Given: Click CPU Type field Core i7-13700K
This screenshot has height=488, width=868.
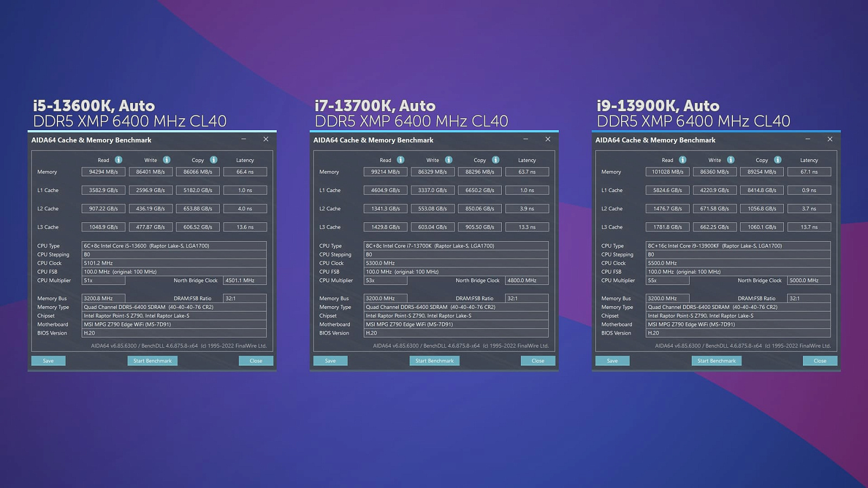Looking at the screenshot, I should pyautogui.click(x=456, y=246).
